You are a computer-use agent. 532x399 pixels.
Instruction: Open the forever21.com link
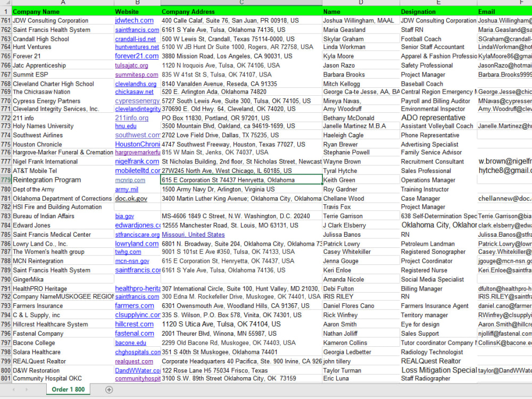pos(137,56)
